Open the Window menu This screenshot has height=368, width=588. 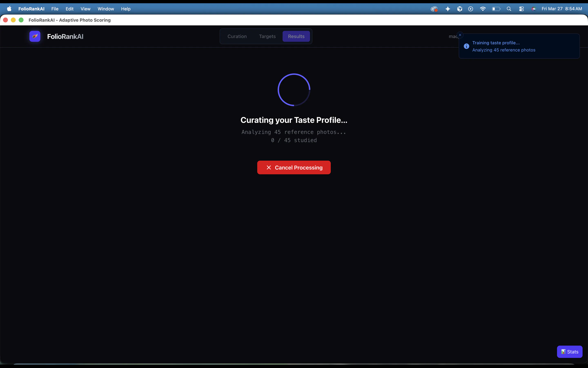coord(106,9)
